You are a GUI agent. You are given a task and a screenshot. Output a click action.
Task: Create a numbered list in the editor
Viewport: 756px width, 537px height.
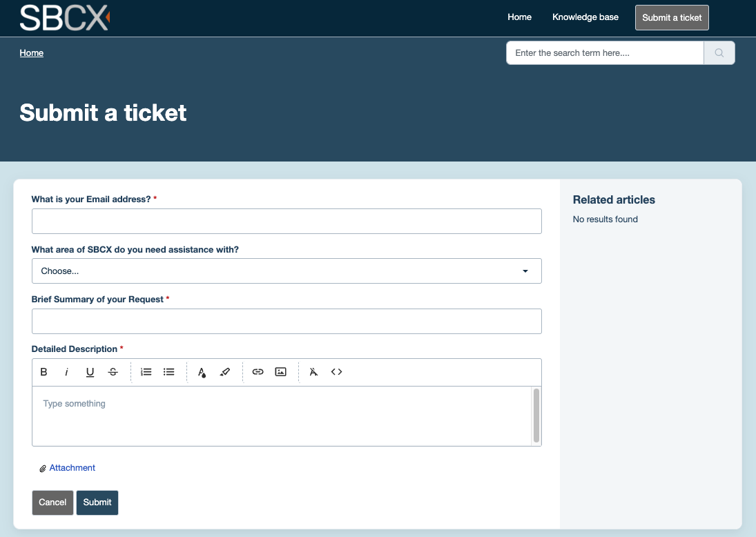146,371
